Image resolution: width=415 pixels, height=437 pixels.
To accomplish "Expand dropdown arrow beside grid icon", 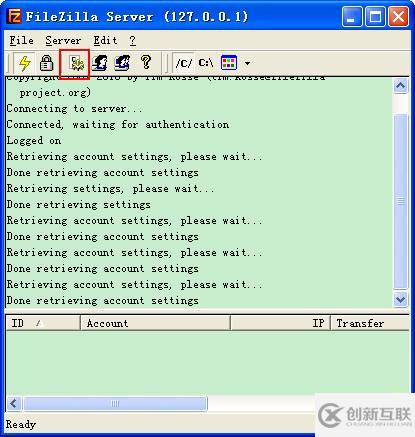I will 247,63.
